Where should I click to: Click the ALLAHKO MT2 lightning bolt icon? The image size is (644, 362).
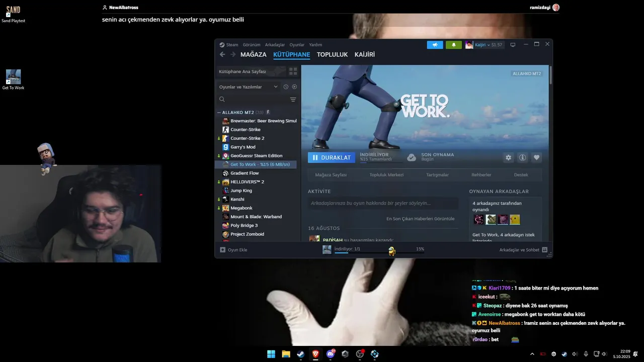268,112
